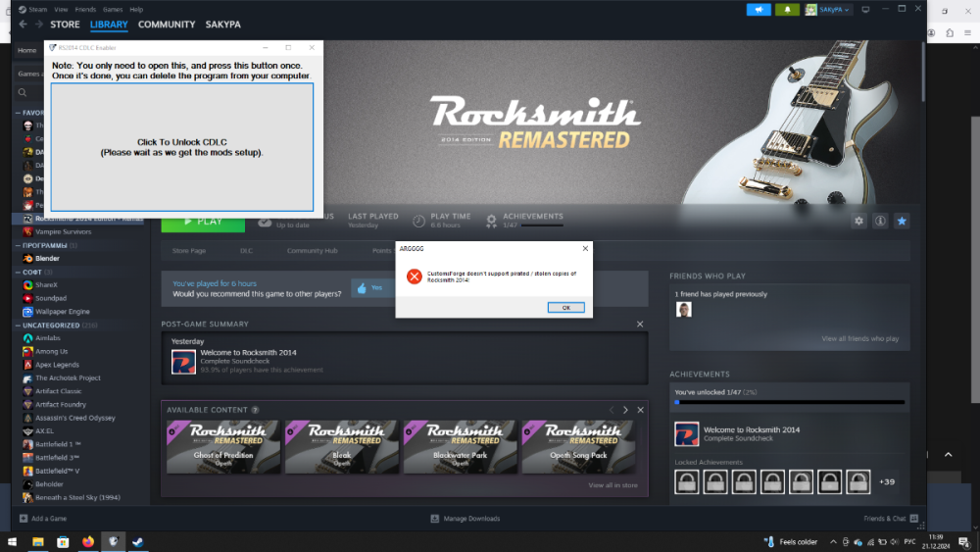Viewport: 980px width, 552px height.
Task: Open Bleak DLC thumbnail
Action: coord(341,446)
